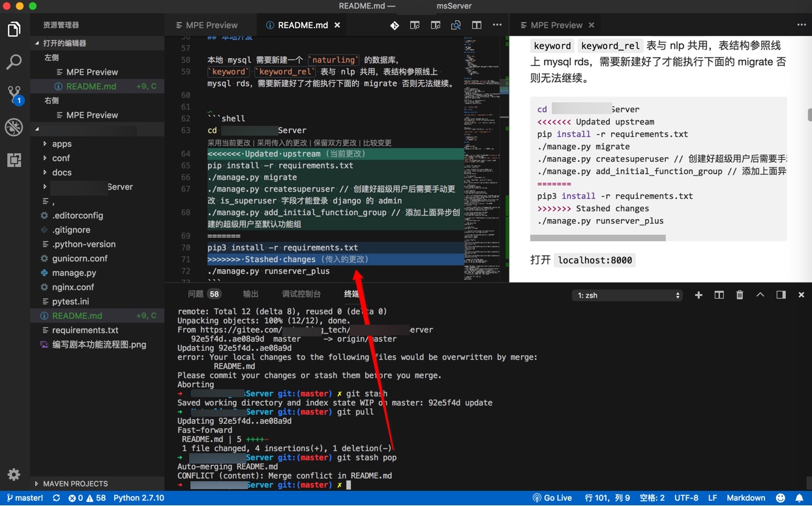Screen dimensions: 812x506
Task: Split the editor using the split icon
Action: point(477,25)
